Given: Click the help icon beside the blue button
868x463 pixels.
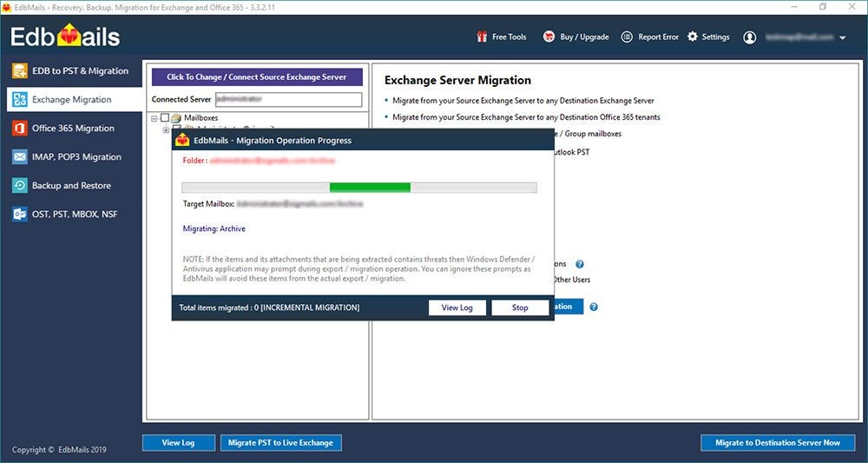Looking at the screenshot, I should coord(594,307).
